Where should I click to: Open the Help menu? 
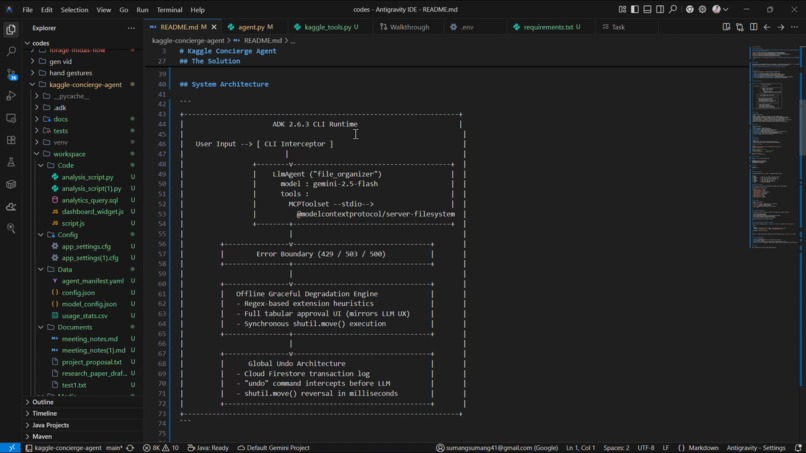[197, 9]
